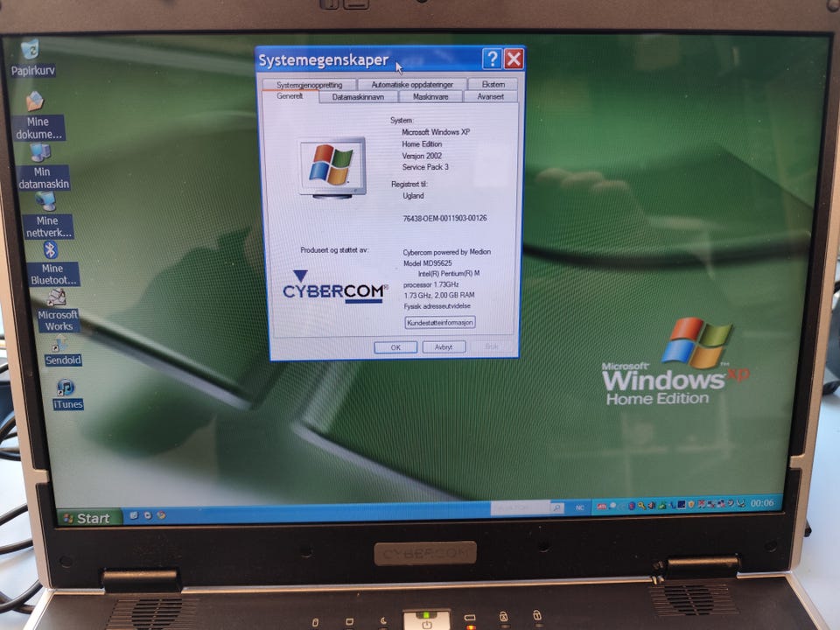
Task: Switch to the Datamaskinnavn tab
Action: coord(358,97)
